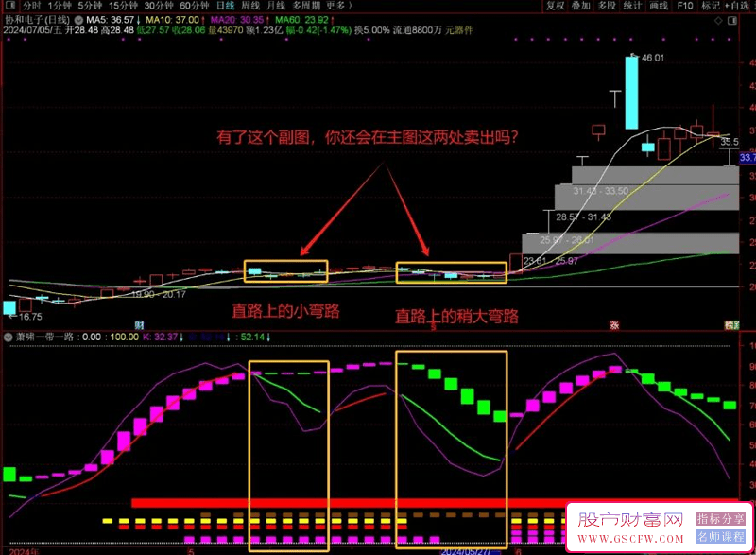Switch to the 5分钟 period

coord(90,6)
